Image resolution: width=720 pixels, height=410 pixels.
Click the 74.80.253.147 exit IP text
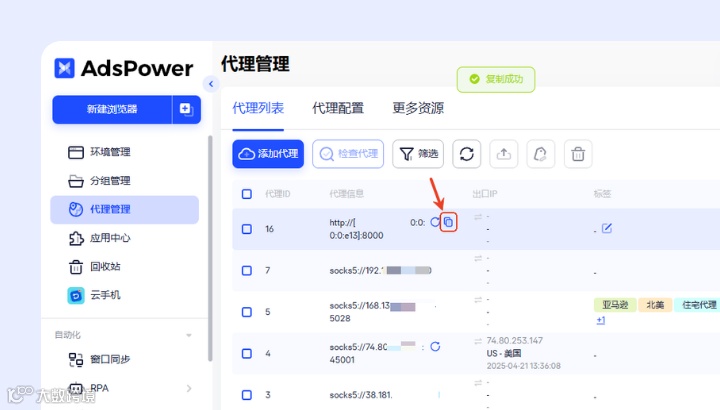[514, 341]
